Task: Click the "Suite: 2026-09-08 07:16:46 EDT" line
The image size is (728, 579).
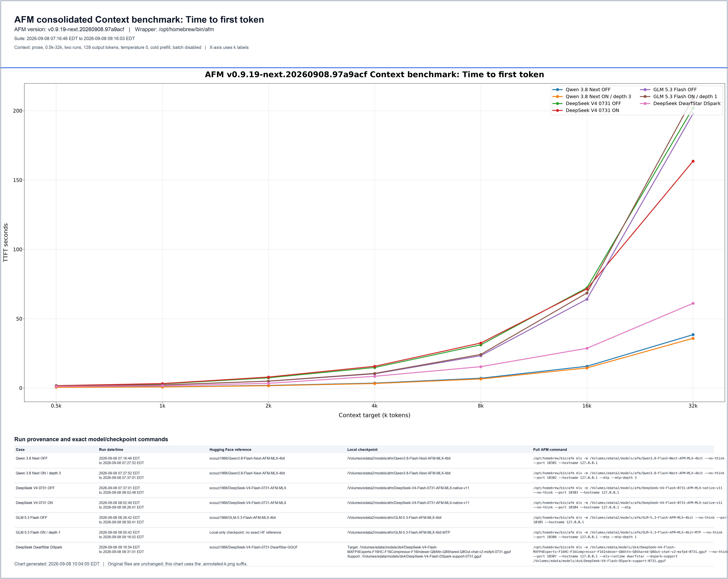Action: [75, 38]
